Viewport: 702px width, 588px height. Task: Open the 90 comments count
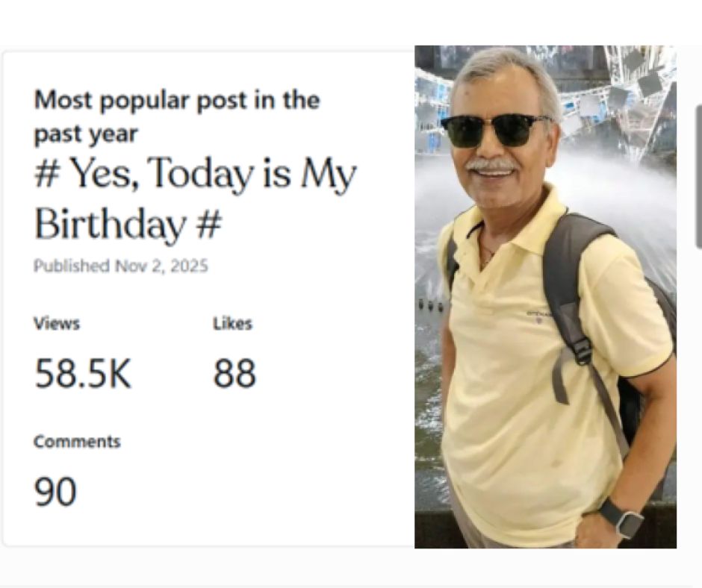[55, 492]
